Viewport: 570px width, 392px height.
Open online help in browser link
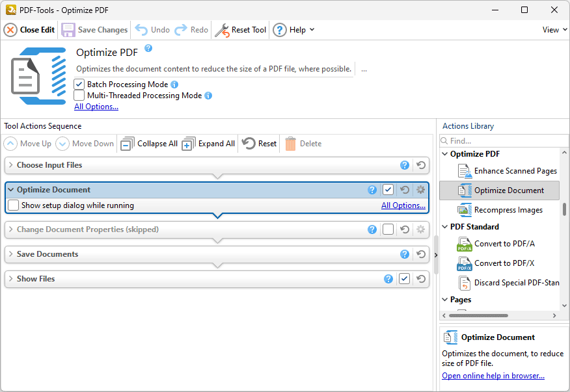(493, 375)
